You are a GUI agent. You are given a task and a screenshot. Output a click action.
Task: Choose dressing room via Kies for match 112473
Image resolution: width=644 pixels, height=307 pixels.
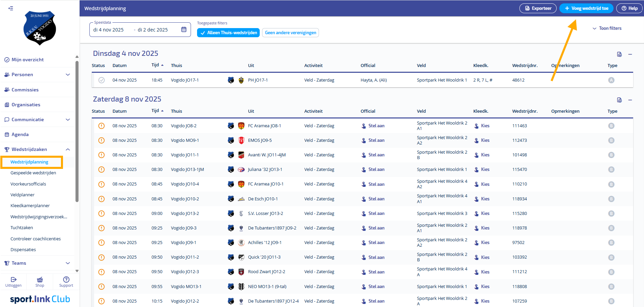482,140
